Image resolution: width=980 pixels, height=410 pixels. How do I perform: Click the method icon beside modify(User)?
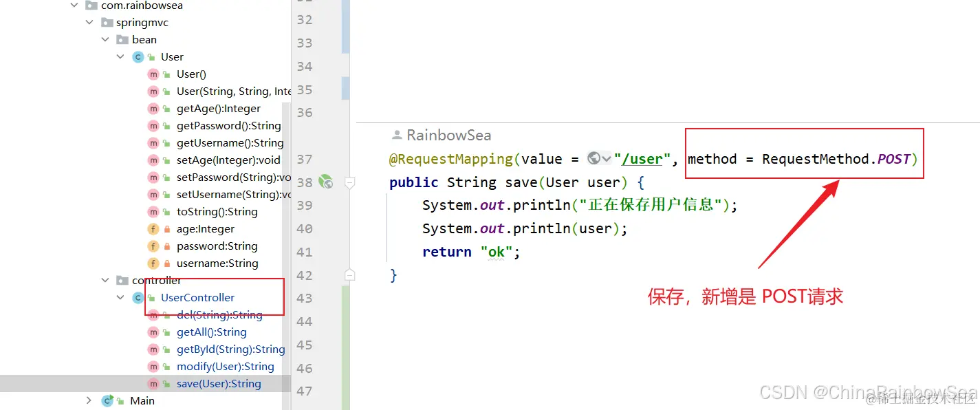pyautogui.click(x=153, y=367)
